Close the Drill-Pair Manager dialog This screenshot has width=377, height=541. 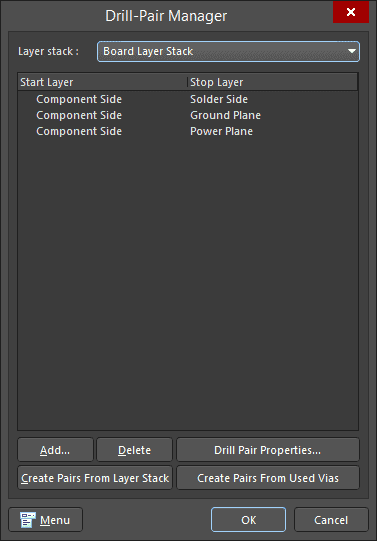pyautogui.click(x=351, y=12)
